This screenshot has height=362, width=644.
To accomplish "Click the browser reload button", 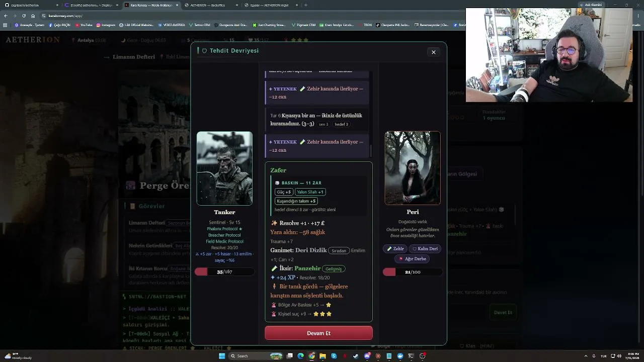I will click(x=24, y=16).
